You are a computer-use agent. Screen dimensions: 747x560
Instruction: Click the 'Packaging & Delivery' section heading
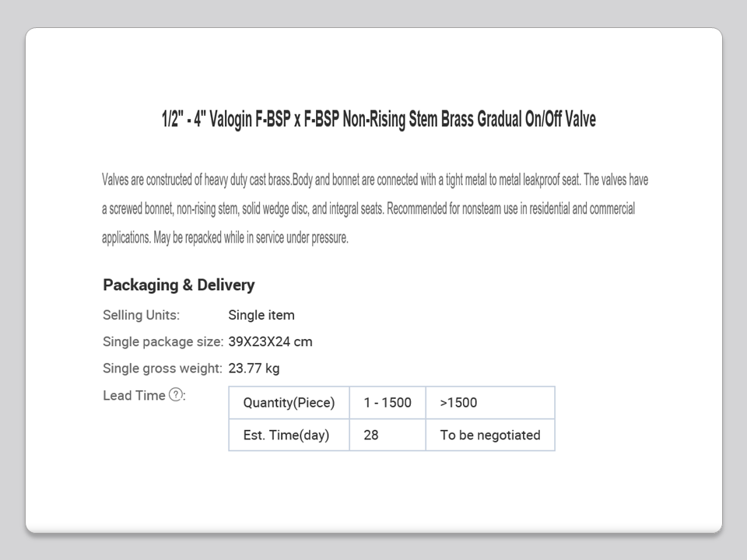178,285
